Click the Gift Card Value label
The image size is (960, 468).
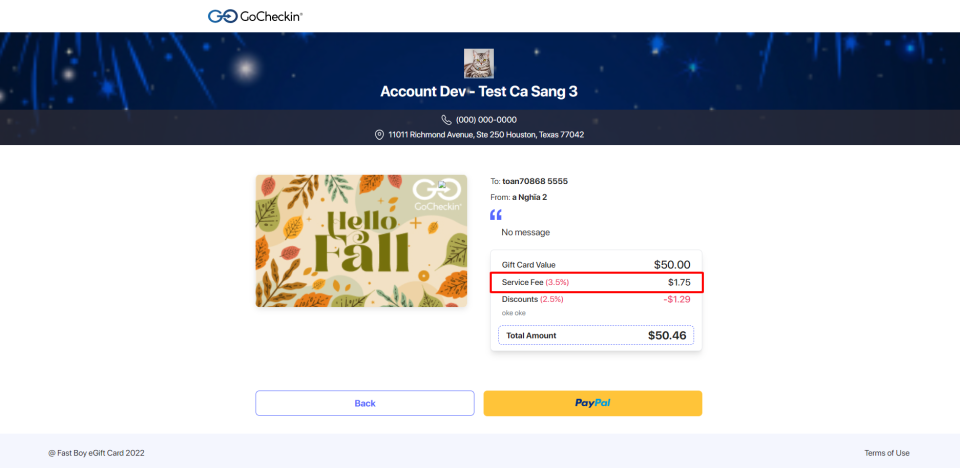point(529,265)
